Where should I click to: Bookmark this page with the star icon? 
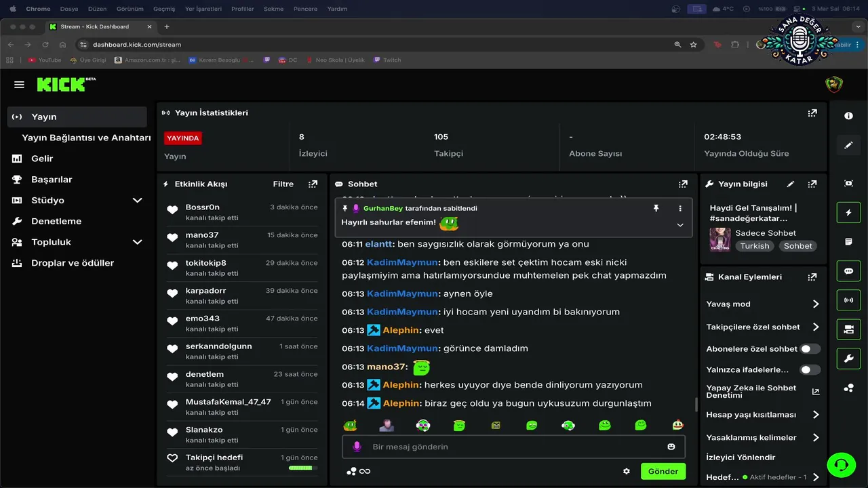[x=693, y=45]
